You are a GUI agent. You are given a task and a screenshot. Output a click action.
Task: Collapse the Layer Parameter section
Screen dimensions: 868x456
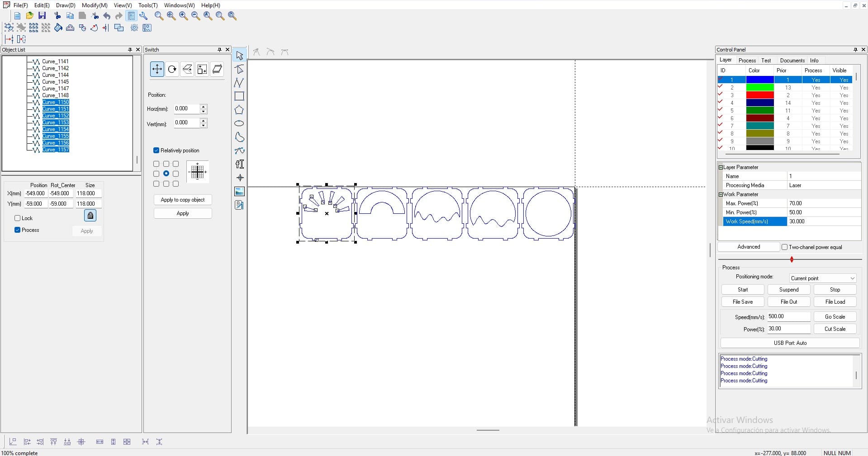pos(721,167)
